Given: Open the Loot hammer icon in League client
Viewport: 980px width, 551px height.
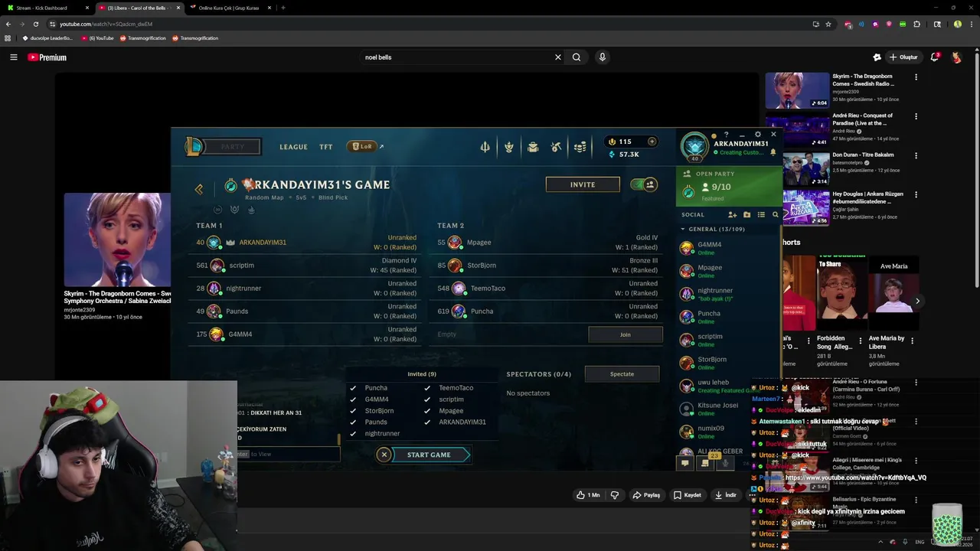Looking at the screenshot, I should coord(557,147).
